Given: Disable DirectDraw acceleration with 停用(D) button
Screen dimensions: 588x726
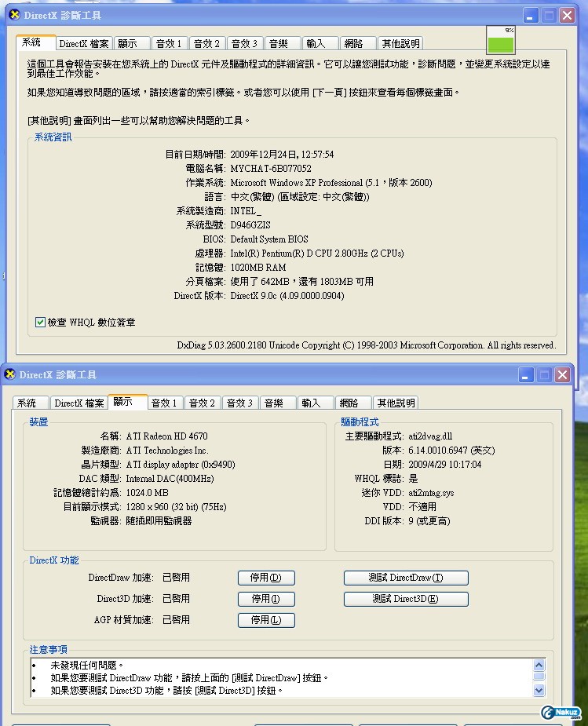Looking at the screenshot, I should click(x=266, y=578).
